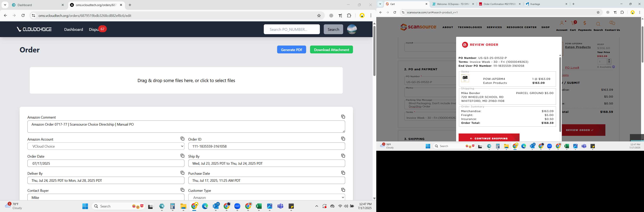Click POW-APSRM4 product thumbnail in modal
This screenshot has width=644, height=212.
(x=465, y=78)
